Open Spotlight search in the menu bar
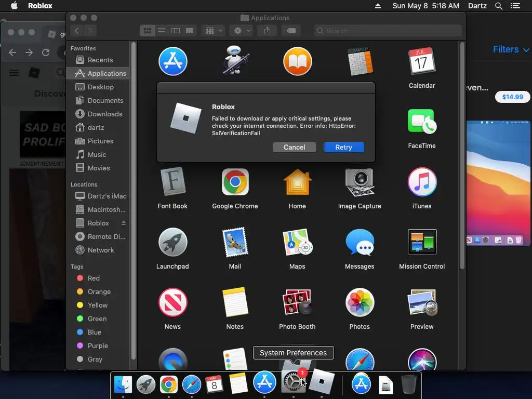532x399 pixels. pyautogui.click(x=498, y=6)
